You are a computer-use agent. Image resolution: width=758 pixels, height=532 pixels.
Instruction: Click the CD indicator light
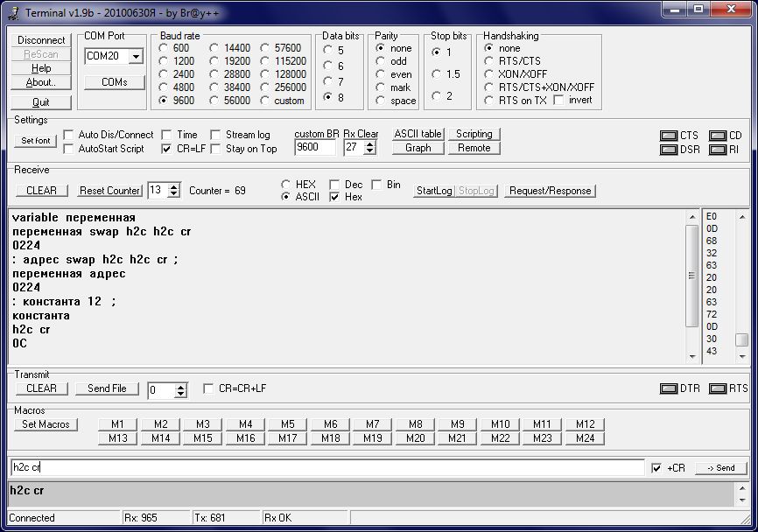718,136
